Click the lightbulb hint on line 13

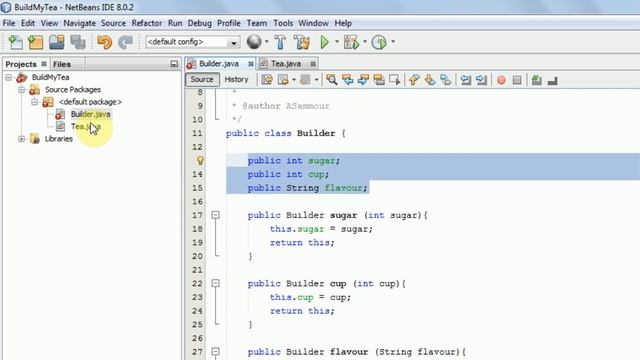200,160
